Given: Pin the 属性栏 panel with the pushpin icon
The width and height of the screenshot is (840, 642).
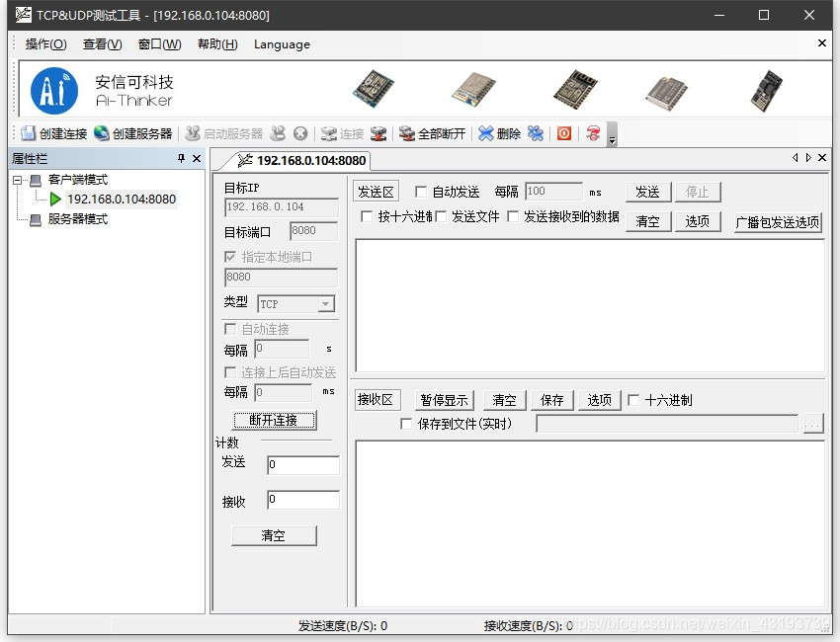Looking at the screenshot, I should point(181,158).
